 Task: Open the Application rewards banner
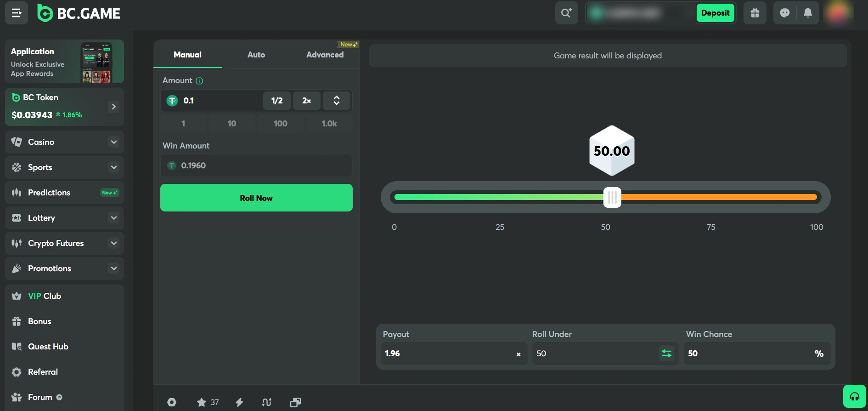[65, 62]
